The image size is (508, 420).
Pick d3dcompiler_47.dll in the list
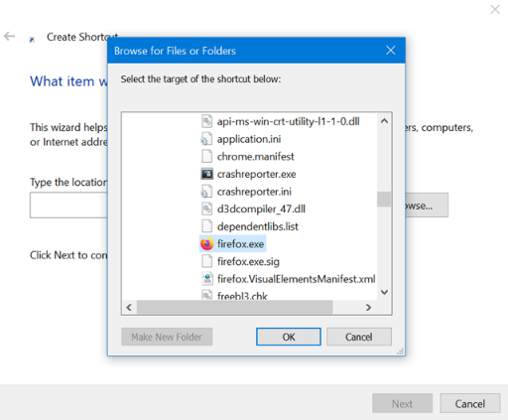tap(261, 210)
